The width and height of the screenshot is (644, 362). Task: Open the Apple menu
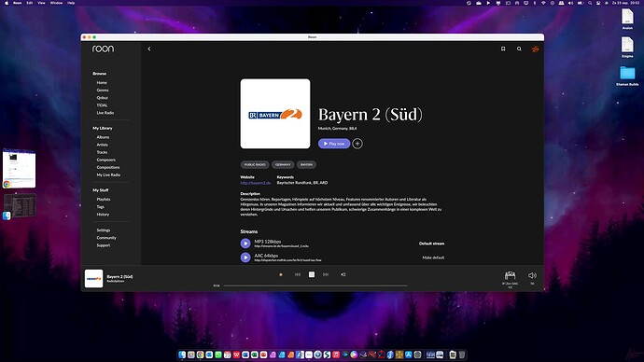(7, 3)
